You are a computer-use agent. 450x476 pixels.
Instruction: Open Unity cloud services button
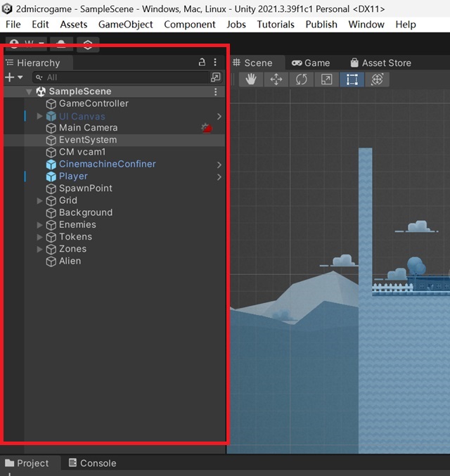61,44
